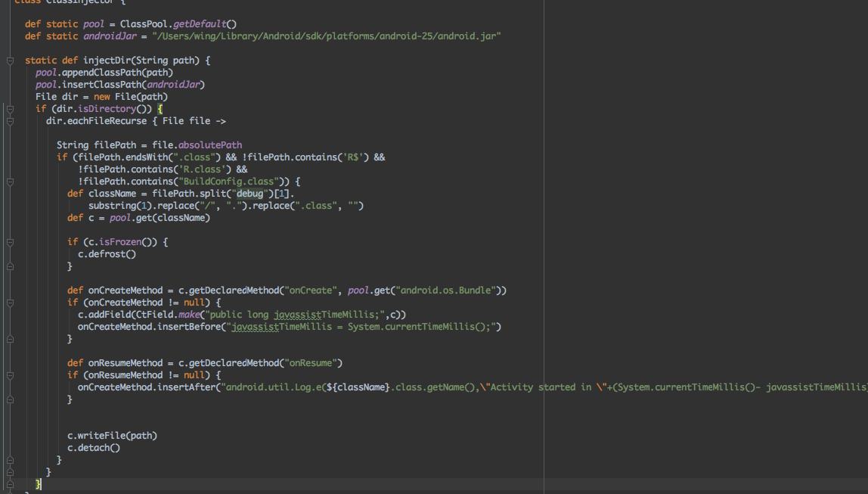Click the absolutePath property
The image size is (868, 494).
(209, 145)
